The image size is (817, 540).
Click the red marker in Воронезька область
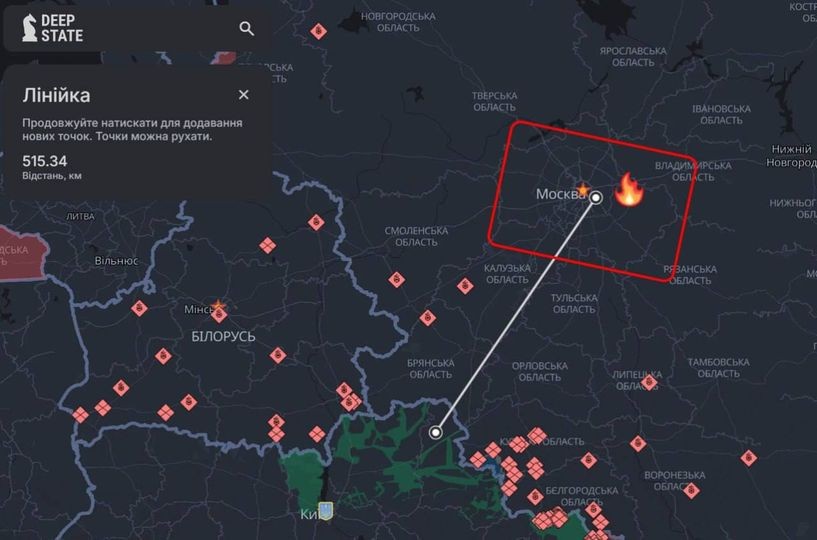(691, 490)
